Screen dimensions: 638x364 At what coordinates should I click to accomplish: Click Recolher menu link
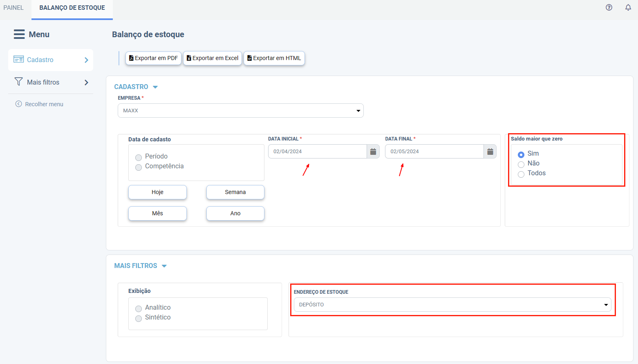(x=39, y=104)
